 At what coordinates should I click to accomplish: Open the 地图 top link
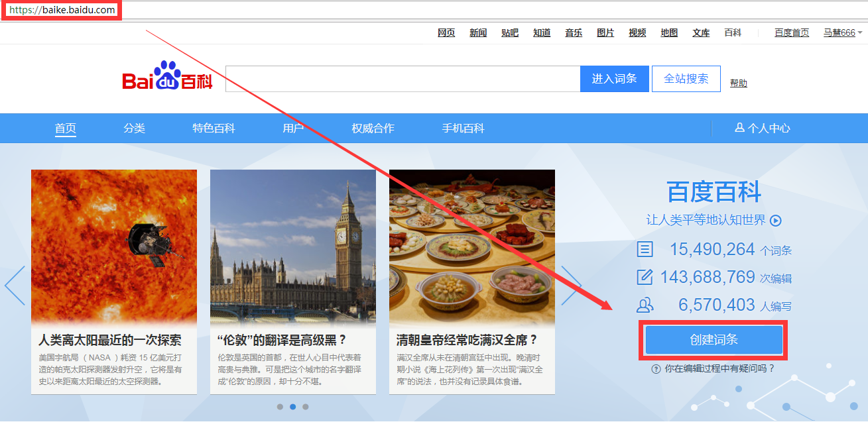point(669,32)
